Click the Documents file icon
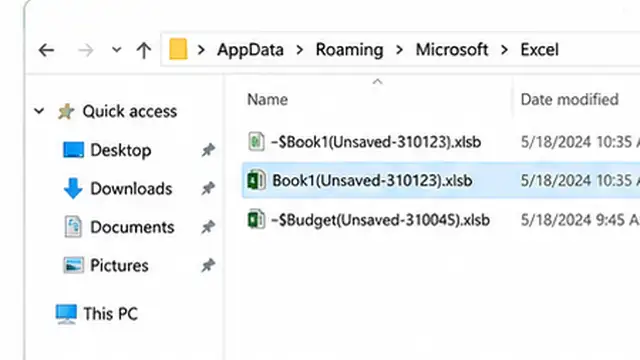The image size is (640, 360). 73,227
